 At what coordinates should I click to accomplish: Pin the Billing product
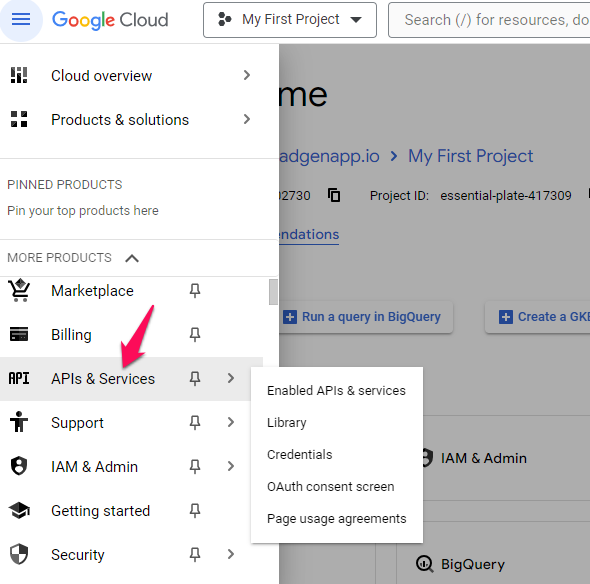click(195, 334)
